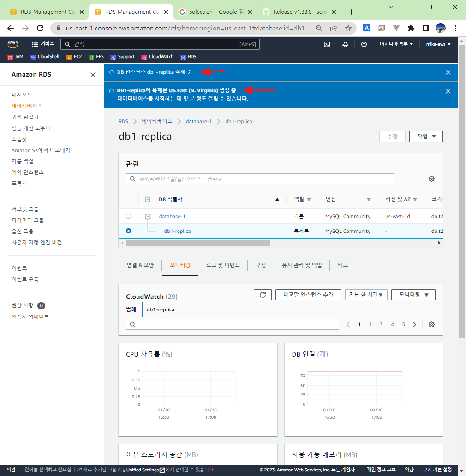
Task: Click the page vertical scrollbar
Action: (462, 191)
